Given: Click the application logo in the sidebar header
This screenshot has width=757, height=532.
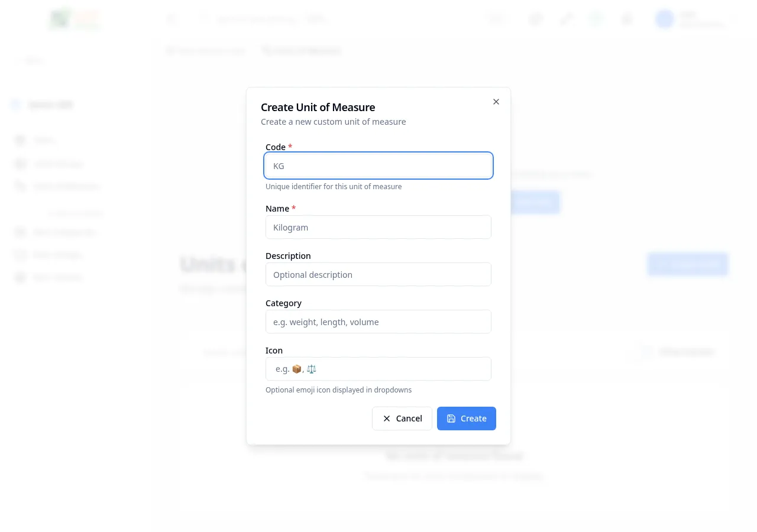Looking at the screenshot, I should 74,19.
